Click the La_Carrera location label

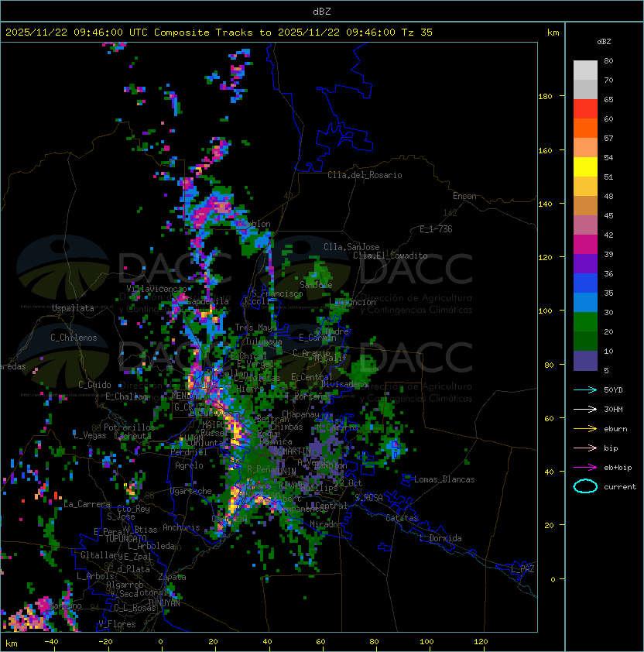click(87, 504)
